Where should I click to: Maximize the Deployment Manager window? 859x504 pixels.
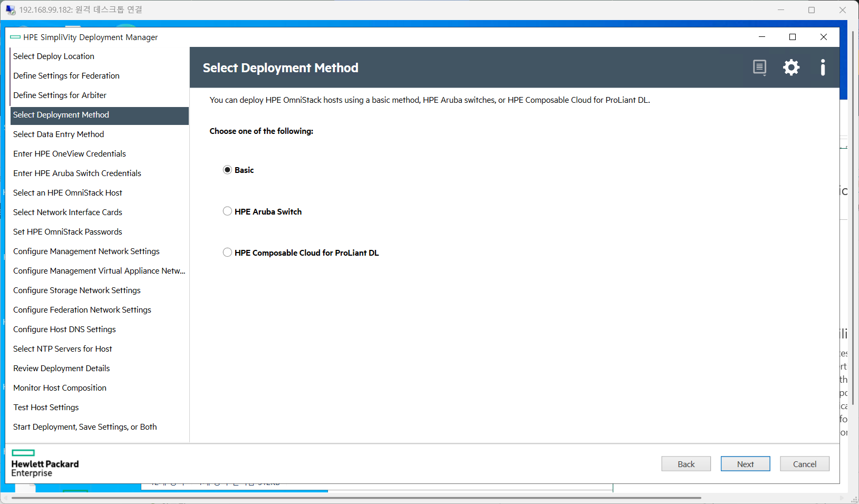793,37
